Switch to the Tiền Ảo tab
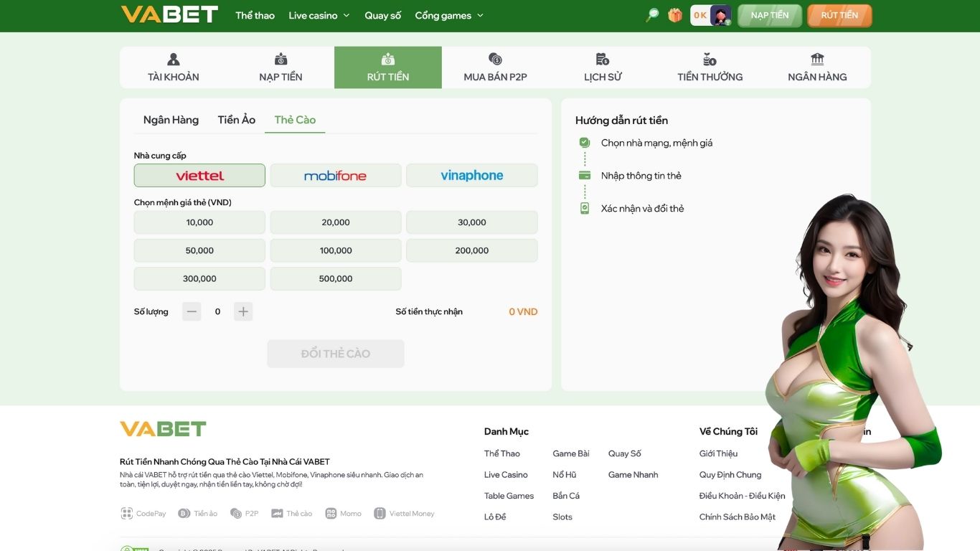 point(236,120)
